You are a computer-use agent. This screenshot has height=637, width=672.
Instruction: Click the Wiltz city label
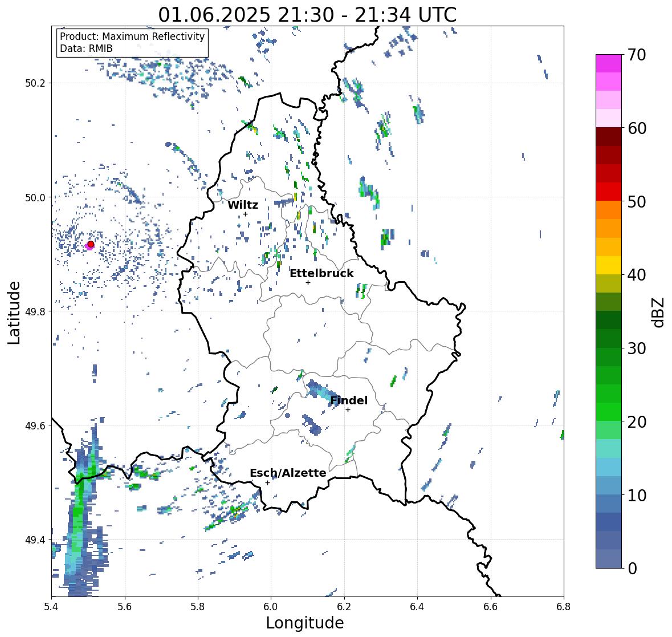[243, 205]
